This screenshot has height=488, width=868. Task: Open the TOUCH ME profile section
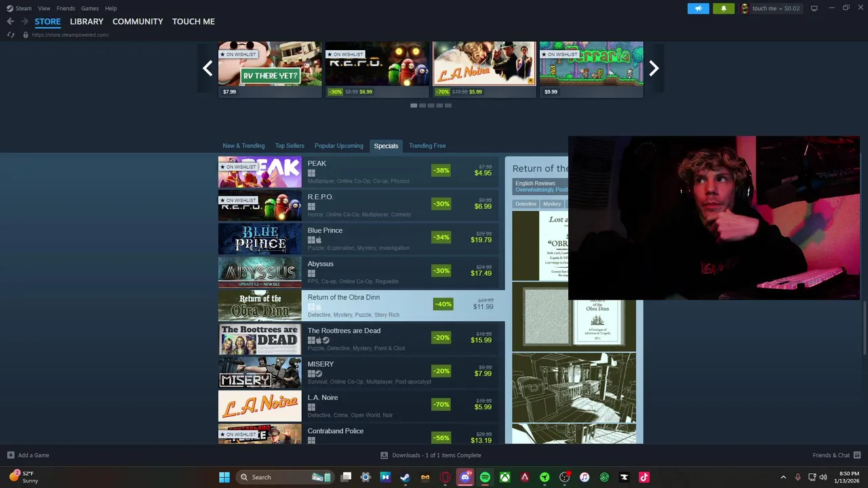[193, 22]
